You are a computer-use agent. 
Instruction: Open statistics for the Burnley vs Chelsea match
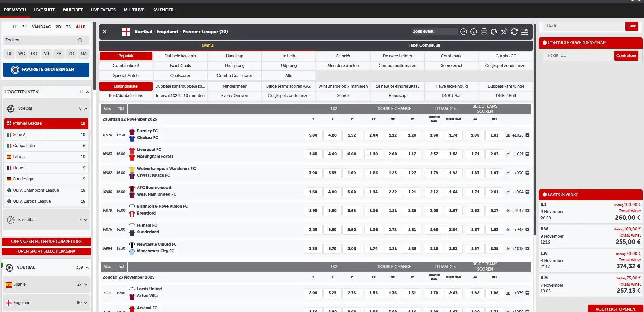tap(507, 135)
